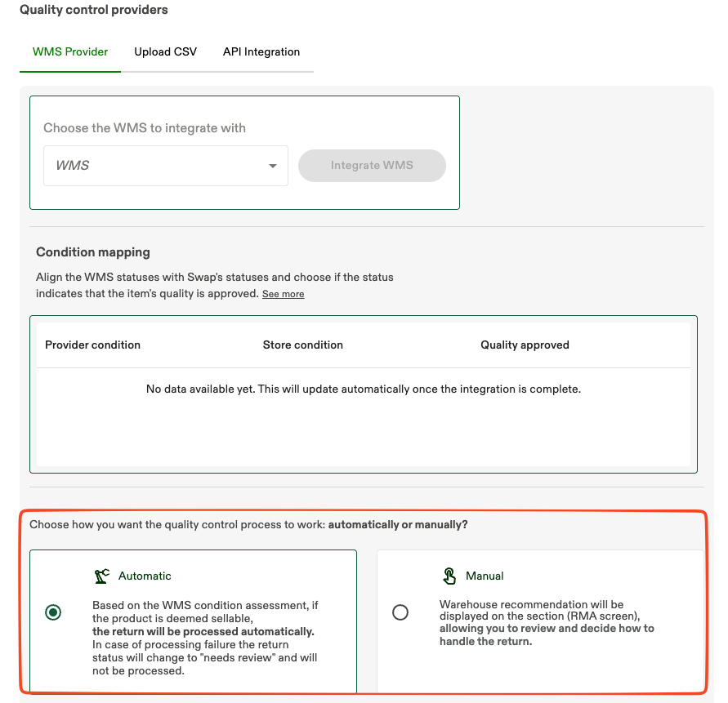Select the Manual radio button
This screenshot has height=703, width=728.
pyautogui.click(x=400, y=612)
